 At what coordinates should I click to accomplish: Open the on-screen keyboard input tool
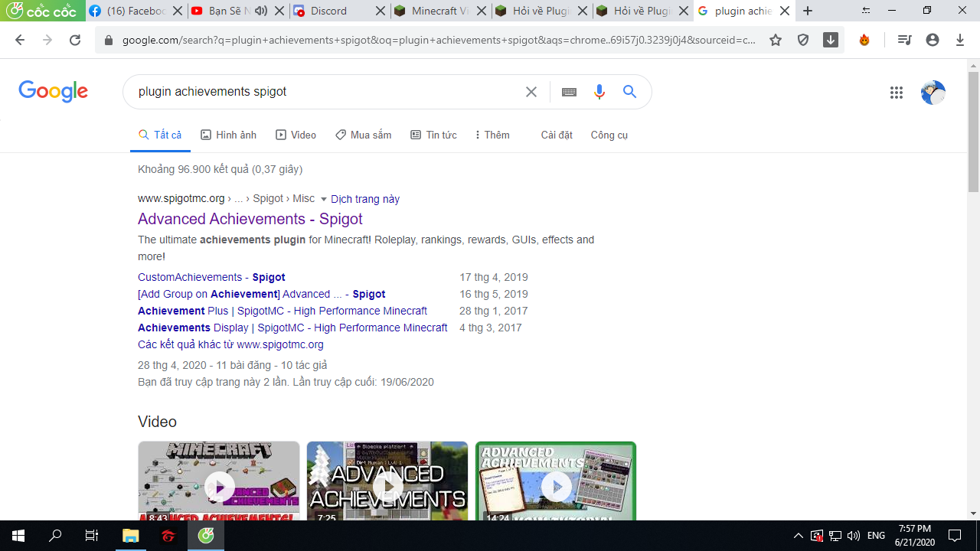569,92
